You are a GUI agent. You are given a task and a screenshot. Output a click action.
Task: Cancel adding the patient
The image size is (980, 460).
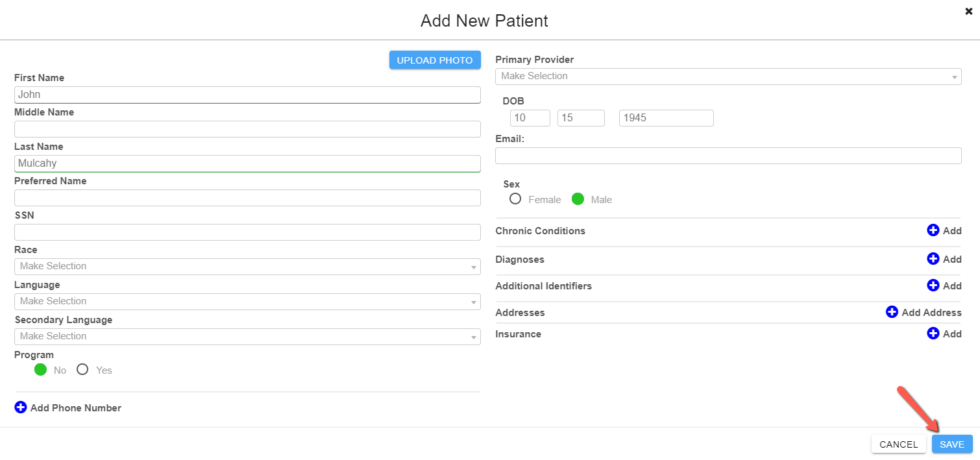coord(898,444)
